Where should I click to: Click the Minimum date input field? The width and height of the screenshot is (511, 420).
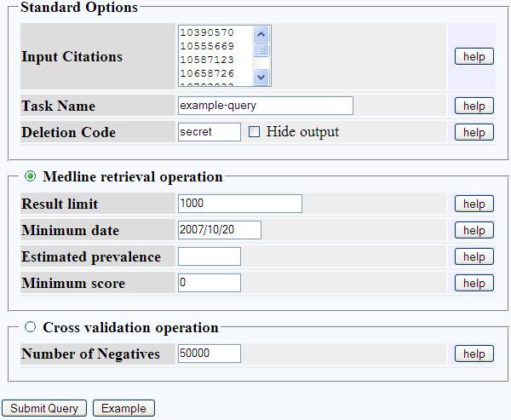pyautogui.click(x=219, y=230)
